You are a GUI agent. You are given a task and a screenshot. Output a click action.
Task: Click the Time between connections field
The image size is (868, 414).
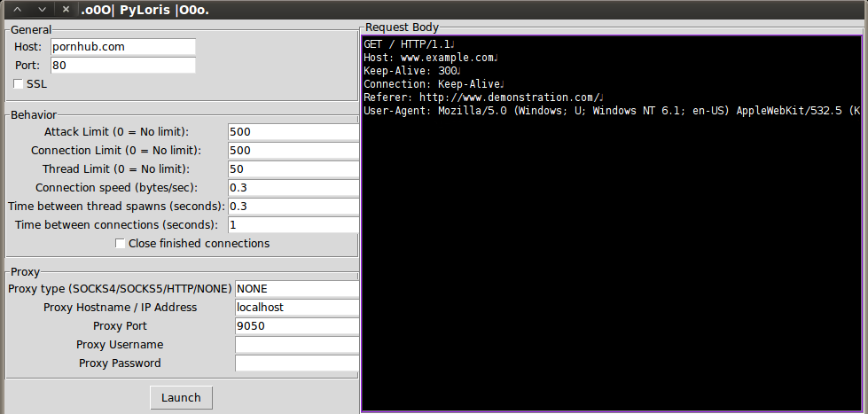292,225
